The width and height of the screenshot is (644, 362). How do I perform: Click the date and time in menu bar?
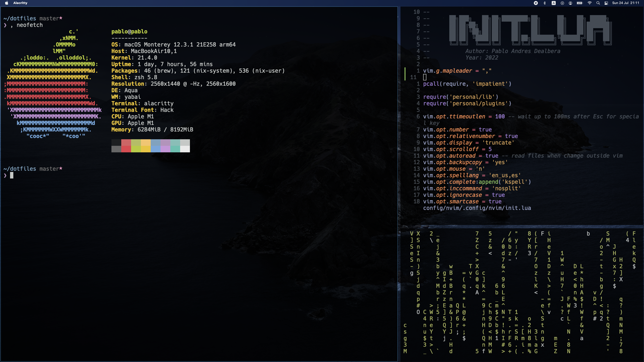tap(626, 3)
